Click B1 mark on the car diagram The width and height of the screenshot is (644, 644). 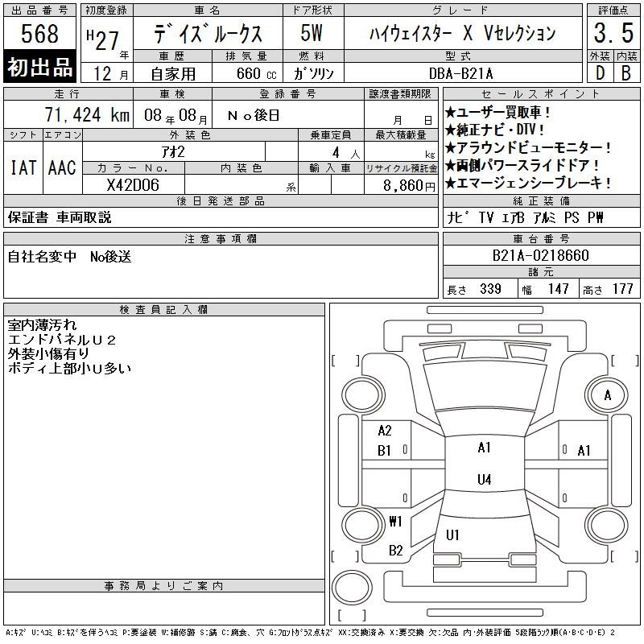[384, 451]
